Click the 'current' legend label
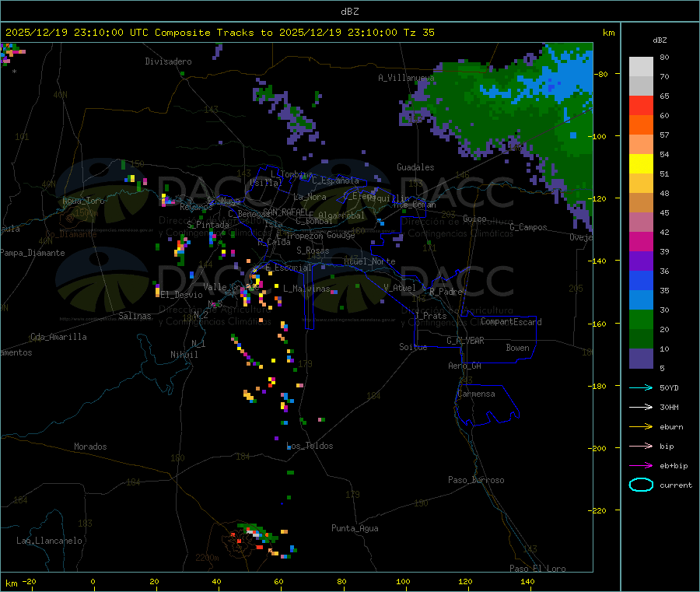 (676, 485)
